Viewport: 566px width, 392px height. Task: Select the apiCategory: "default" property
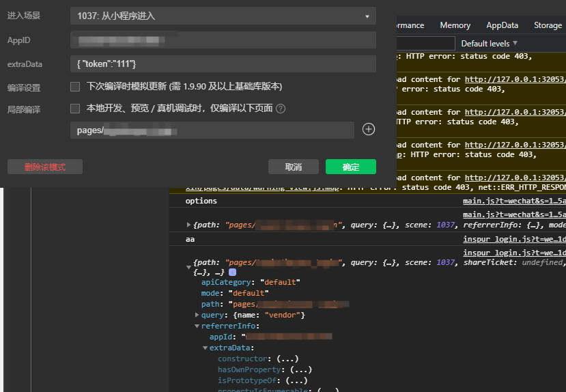pos(251,282)
